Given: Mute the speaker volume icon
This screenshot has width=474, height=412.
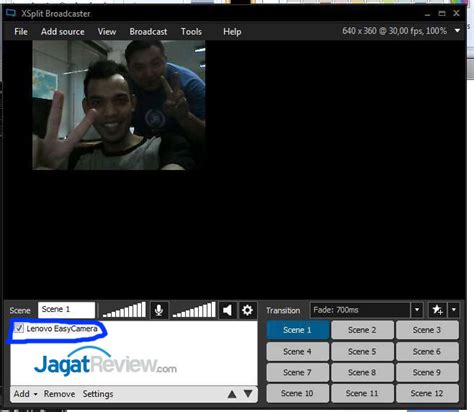Looking at the screenshot, I should coord(227,310).
